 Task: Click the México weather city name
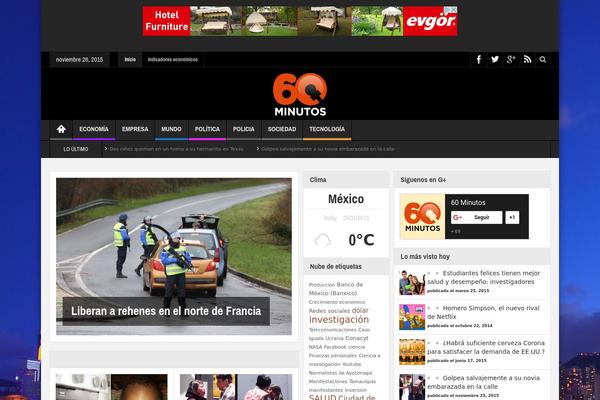(x=346, y=199)
